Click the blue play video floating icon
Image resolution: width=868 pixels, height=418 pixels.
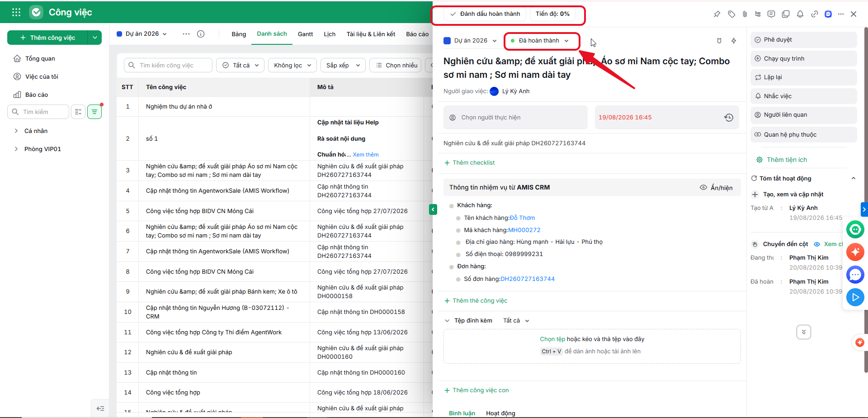coord(855,297)
